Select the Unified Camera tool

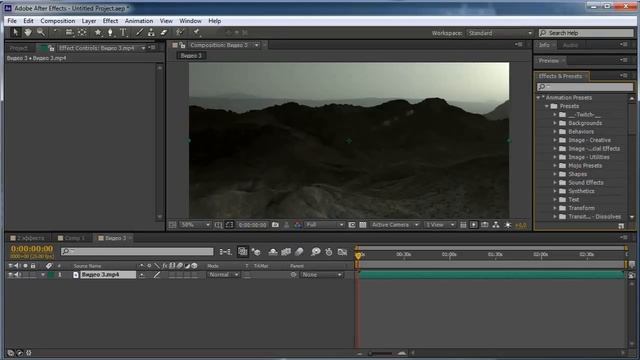click(69, 32)
